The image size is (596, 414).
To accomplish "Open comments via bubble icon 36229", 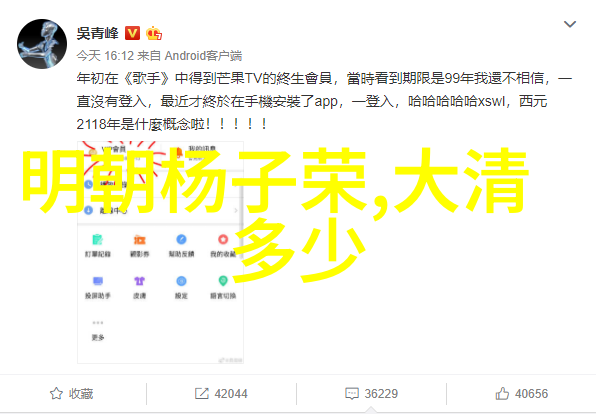I will coord(371,393).
